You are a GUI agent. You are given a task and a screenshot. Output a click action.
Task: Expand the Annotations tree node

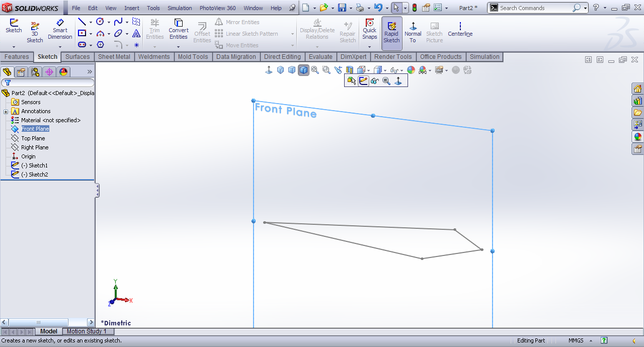(6, 111)
